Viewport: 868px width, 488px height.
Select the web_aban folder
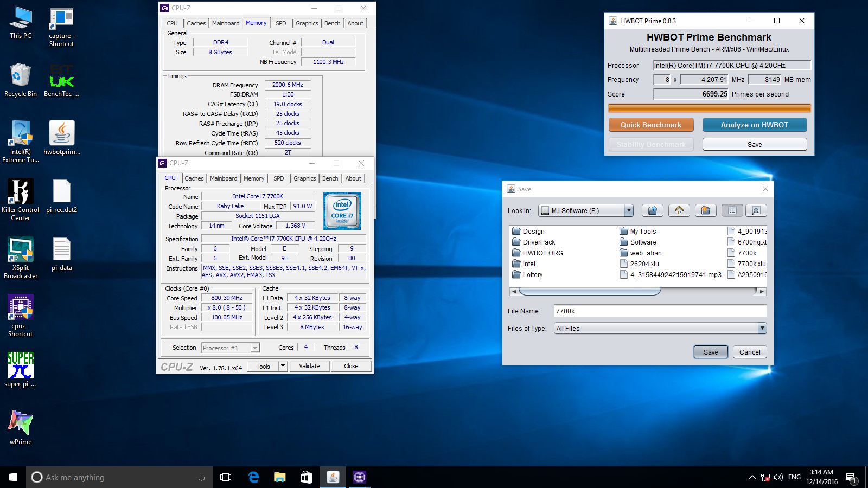pos(641,253)
